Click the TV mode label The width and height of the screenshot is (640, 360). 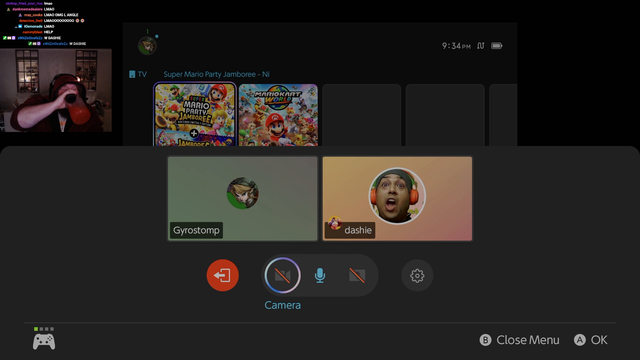coord(138,74)
